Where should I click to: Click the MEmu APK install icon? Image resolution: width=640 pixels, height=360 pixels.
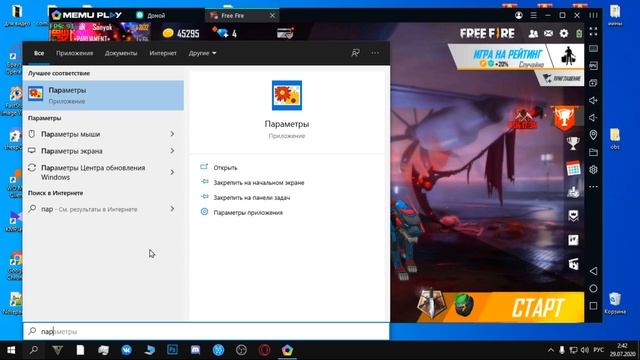pos(593,66)
